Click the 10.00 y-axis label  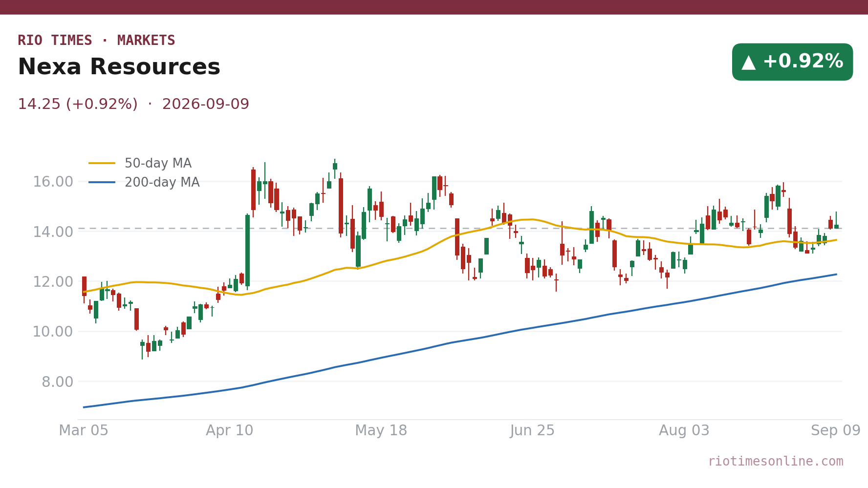click(53, 332)
